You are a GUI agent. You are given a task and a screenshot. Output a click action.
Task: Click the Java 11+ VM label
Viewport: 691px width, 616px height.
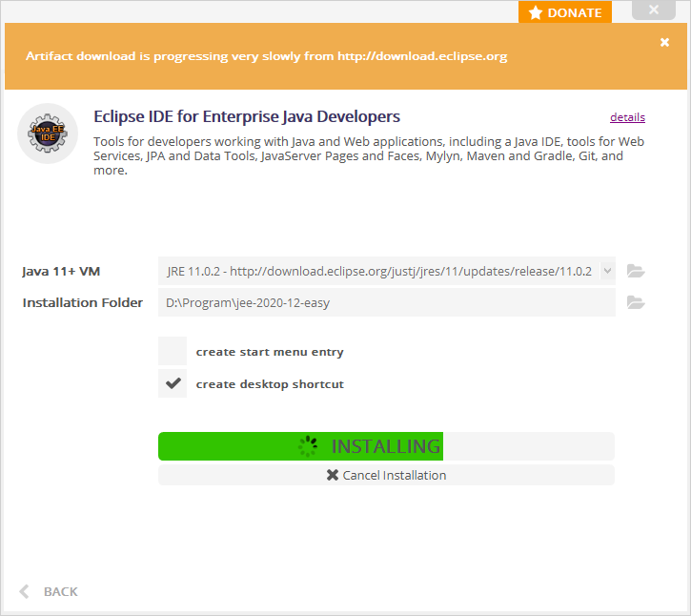61,271
